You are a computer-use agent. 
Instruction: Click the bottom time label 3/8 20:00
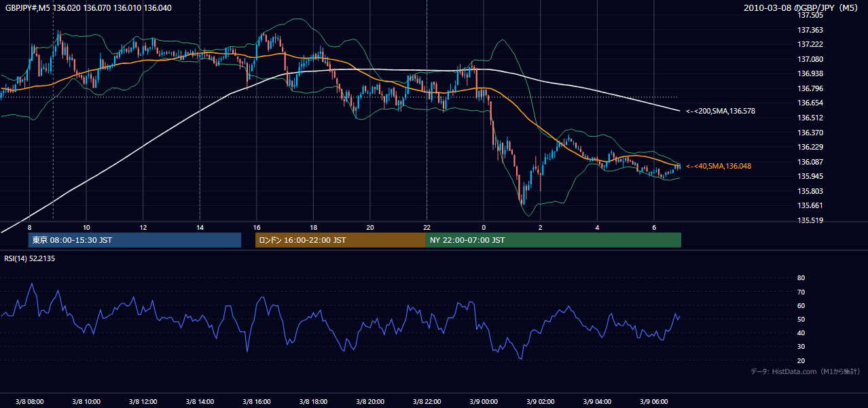370,402
